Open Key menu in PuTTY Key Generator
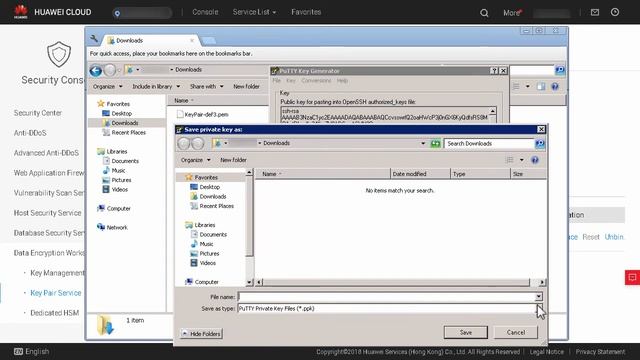 click(291, 81)
